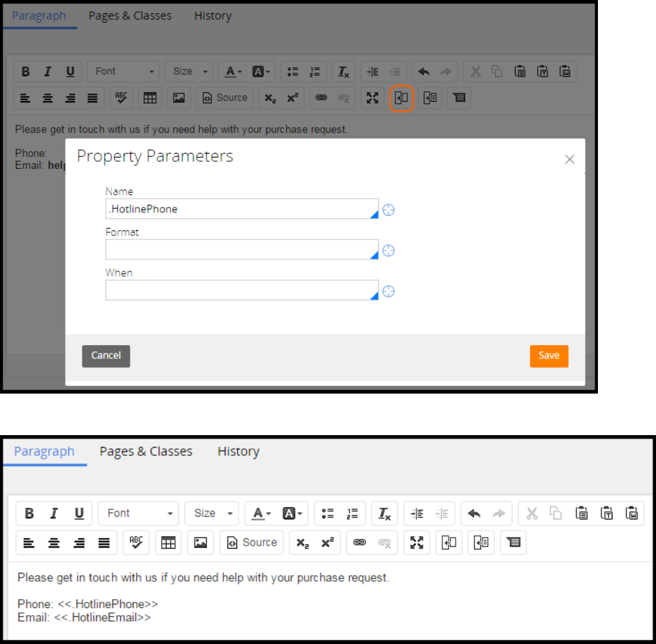This screenshot has height=644, width=656.
Task: Click Insert Property icon in the bottom editor
Action: click(449, 543)
